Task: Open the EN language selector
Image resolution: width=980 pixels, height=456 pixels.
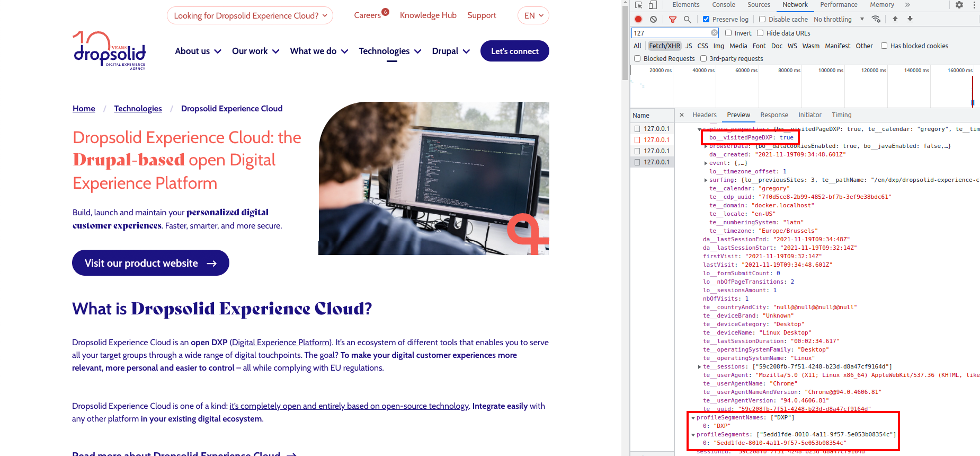Action: coord(533,15)
